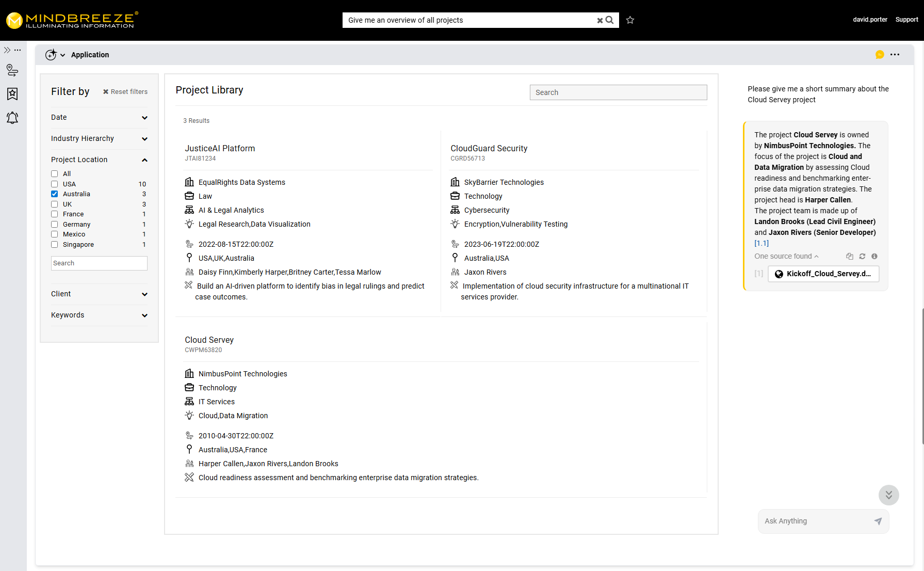Click the send icon in Ask Anything
Image resolution: width=924 pixels, height=571 pixels.
click(878, 521)
